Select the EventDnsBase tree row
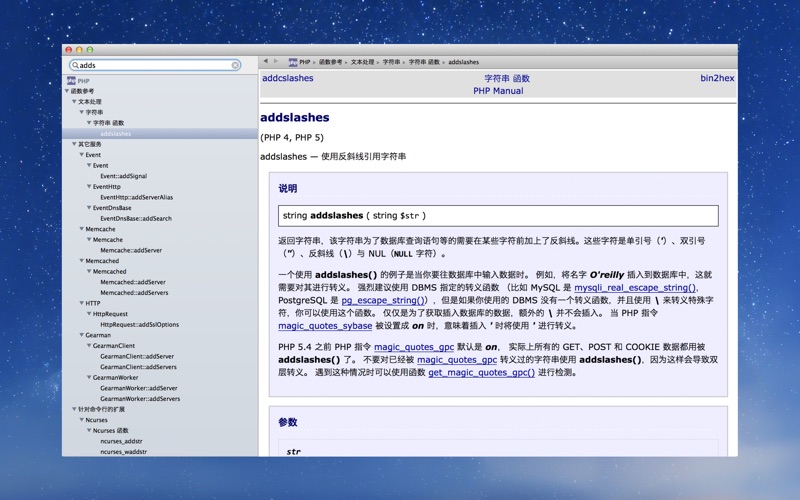 coord(112,208)
